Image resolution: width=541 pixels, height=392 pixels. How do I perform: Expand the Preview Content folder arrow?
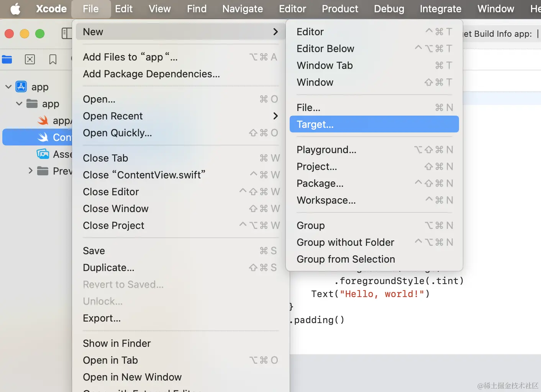click(31, 171)
